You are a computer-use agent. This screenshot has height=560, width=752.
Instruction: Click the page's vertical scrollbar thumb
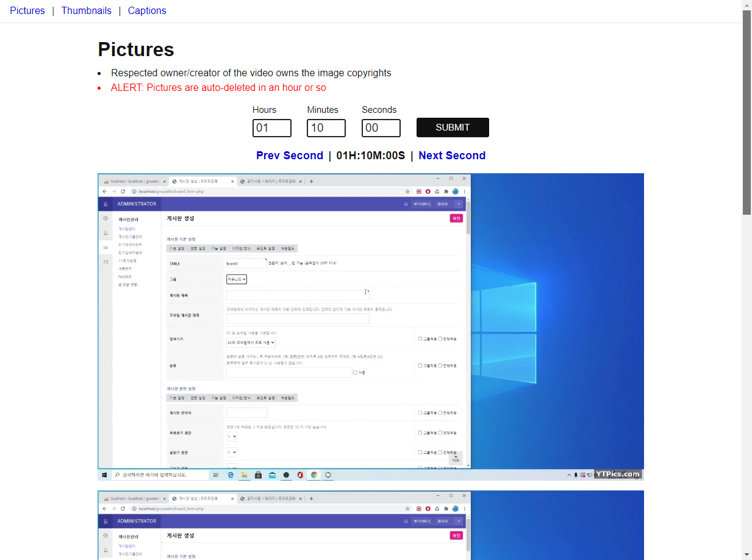pos(747,113)
